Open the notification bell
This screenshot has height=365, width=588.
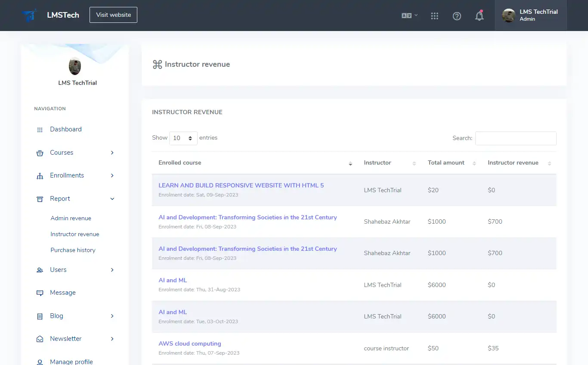coord(479,16)
